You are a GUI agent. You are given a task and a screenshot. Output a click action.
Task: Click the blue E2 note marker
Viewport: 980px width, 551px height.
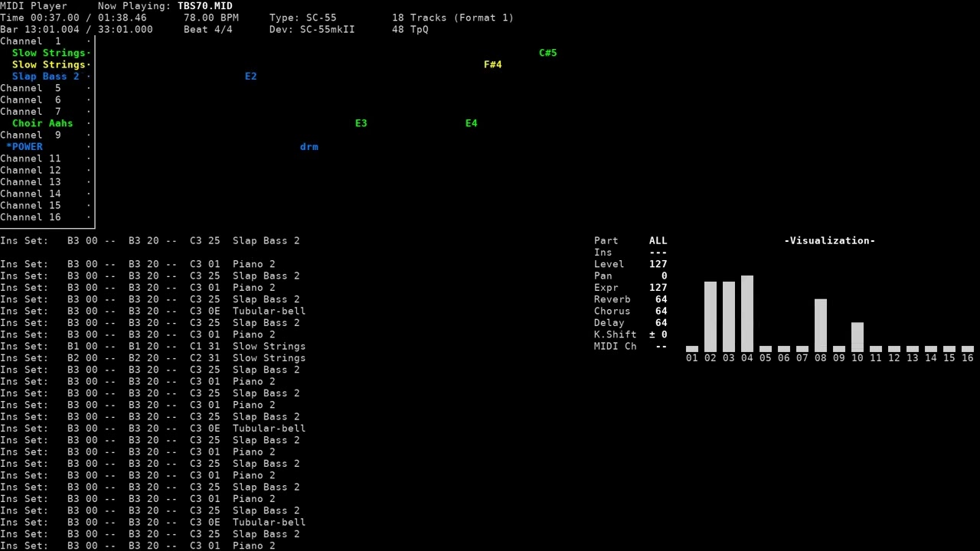coord(251,77)
